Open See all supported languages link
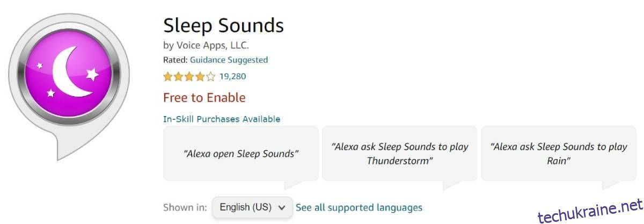 (359, 207)
